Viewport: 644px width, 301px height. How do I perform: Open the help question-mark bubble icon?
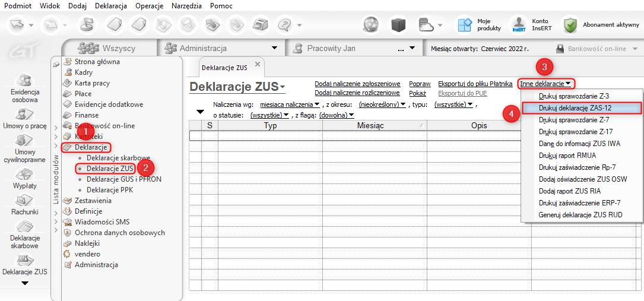click(x=285, y=25)
